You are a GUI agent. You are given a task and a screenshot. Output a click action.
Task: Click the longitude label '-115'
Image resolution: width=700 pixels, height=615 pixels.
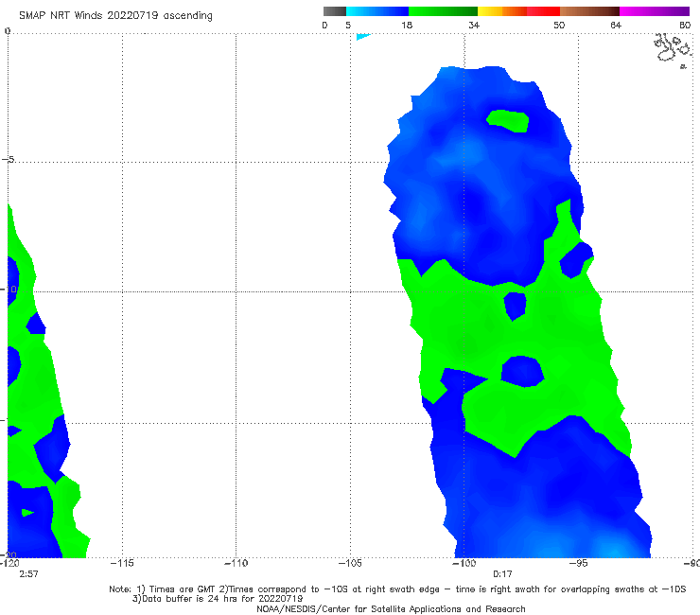click(x=122, y=563)
